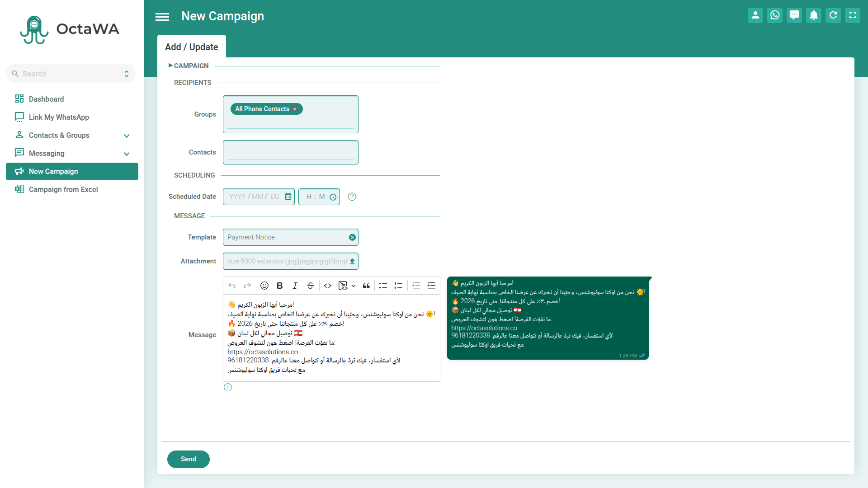Viewport: 868px width, 488px height.
Task: Collapse the CAMPAIGN section
Action: (189, 66)
